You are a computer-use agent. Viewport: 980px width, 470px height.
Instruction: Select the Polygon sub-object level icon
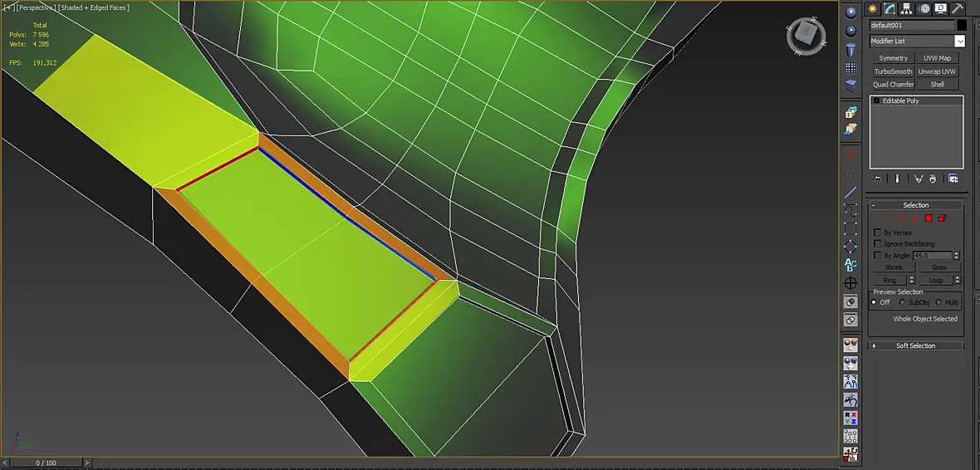click(x=929, y=218)
